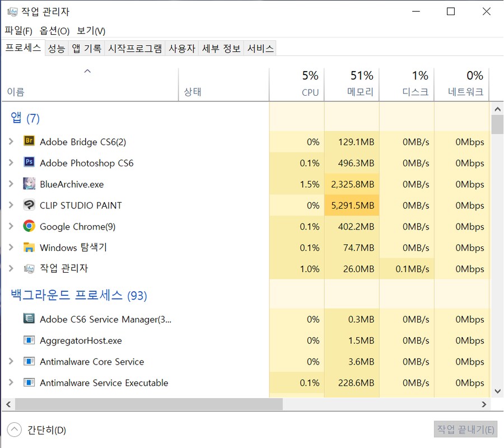
Task: Click the vertical scrollbar down arrow
Action: tap(498, 391)
